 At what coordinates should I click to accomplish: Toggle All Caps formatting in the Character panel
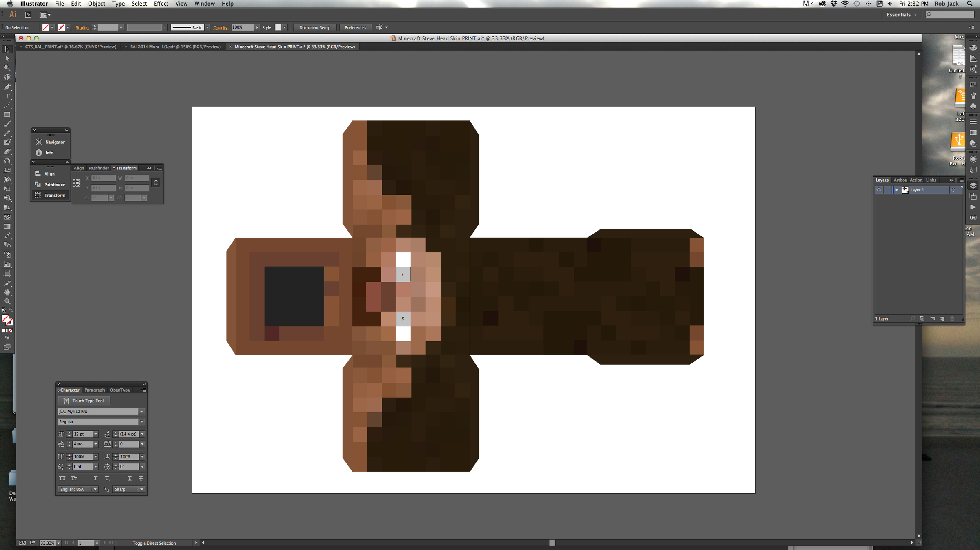click(62, 478)
